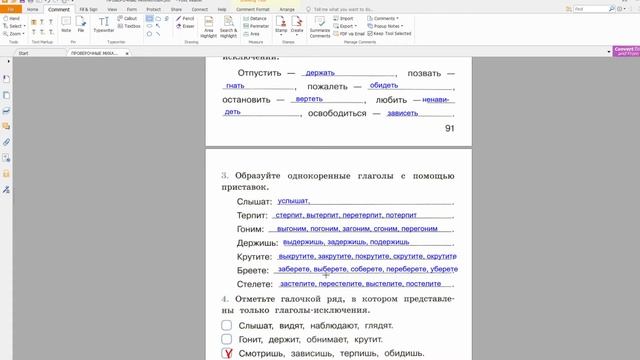Screen dimensions: 640x360
Task: Check the box beside 'Слышат, видят, наблюдают, глядят'
Action: 227,325
